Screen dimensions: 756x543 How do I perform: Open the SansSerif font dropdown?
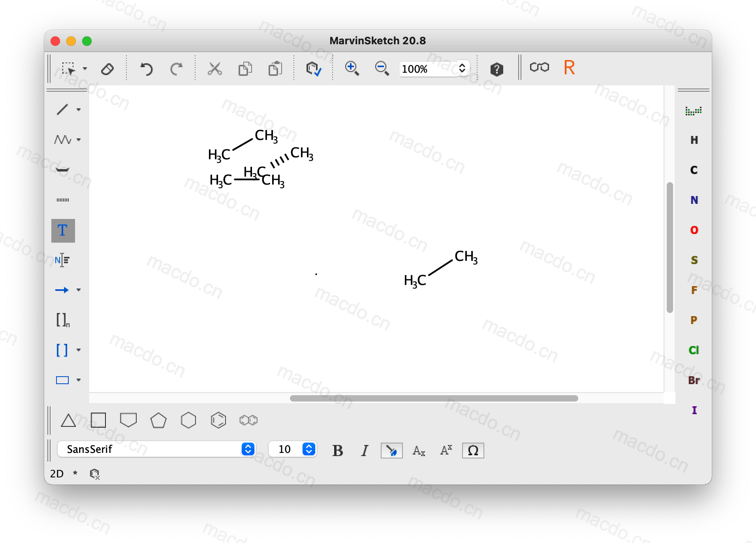coord(156,449)
